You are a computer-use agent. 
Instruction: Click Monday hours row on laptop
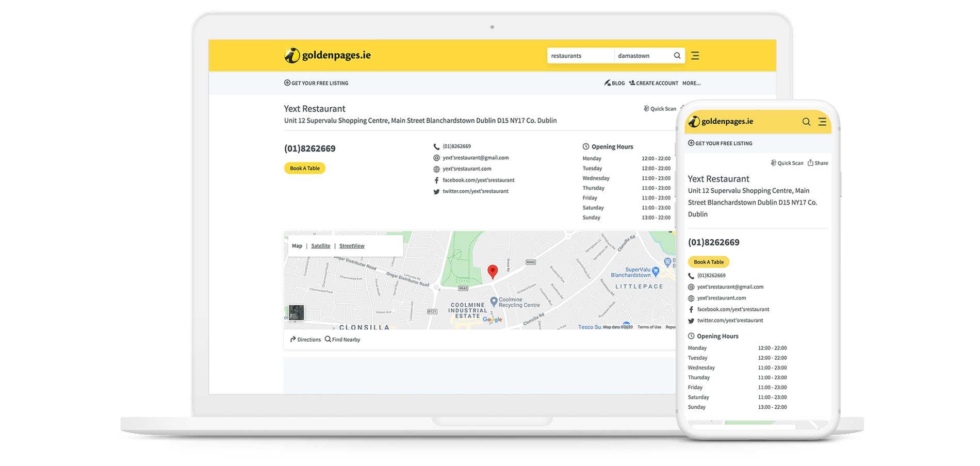pyautogui.click(x=627, y=159)
